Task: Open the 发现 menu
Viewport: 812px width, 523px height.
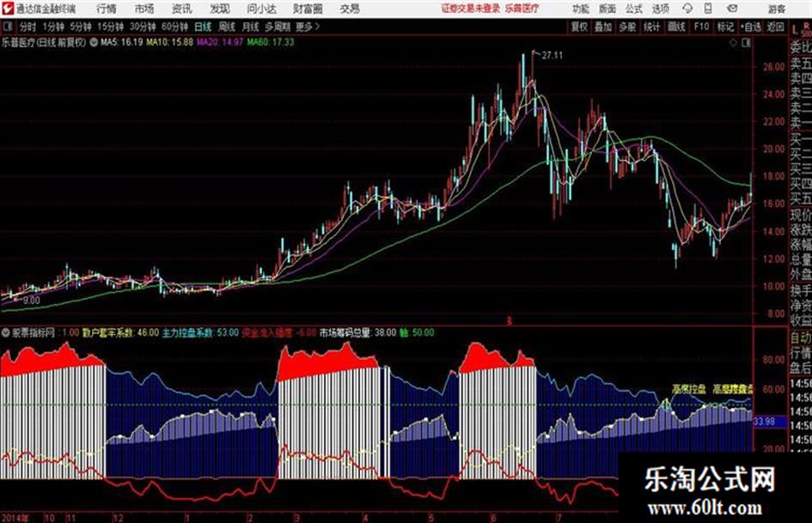Action: (x=220, y=9)
